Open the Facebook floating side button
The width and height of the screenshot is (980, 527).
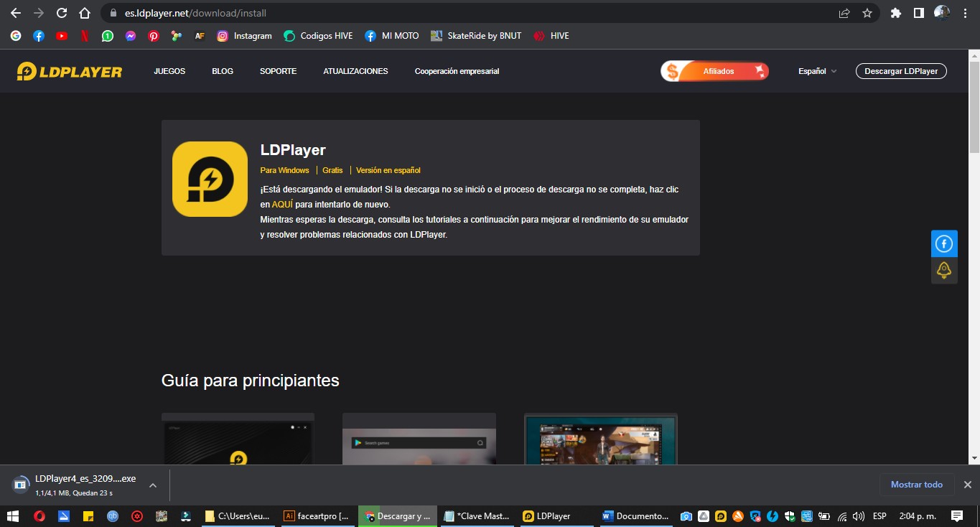pyautogui.click(x=944, y=243)
